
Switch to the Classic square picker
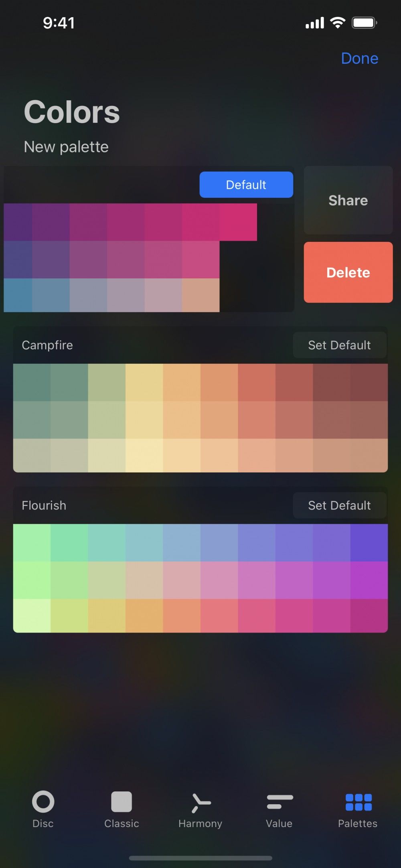tap(122, 809)
